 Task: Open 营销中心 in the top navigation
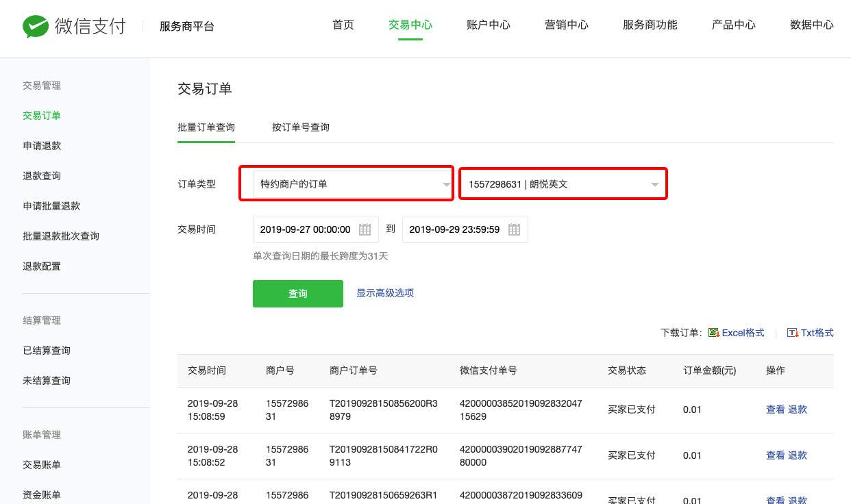pyautogui.click(x=567, y=25)
